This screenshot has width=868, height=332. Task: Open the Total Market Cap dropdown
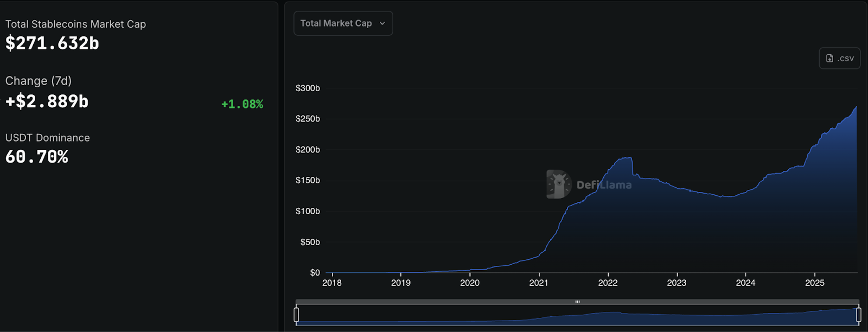click(342, 23)
